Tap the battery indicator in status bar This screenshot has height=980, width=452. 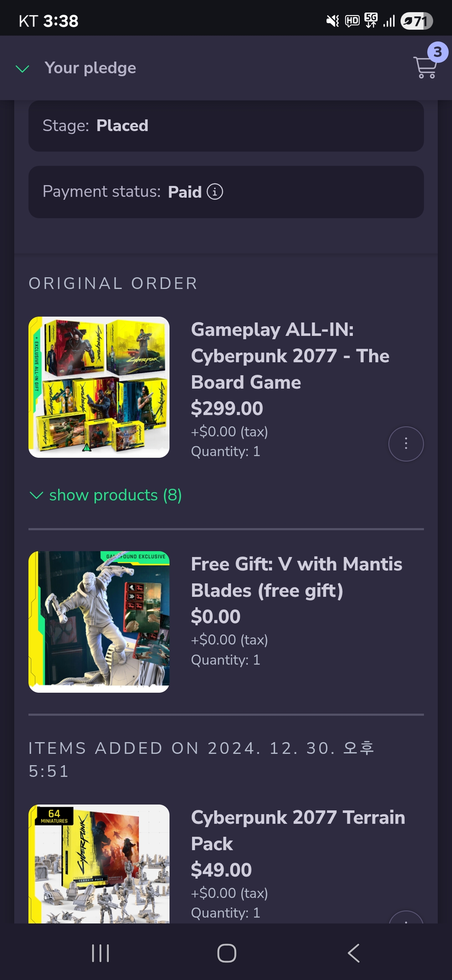tap(416, 21)
